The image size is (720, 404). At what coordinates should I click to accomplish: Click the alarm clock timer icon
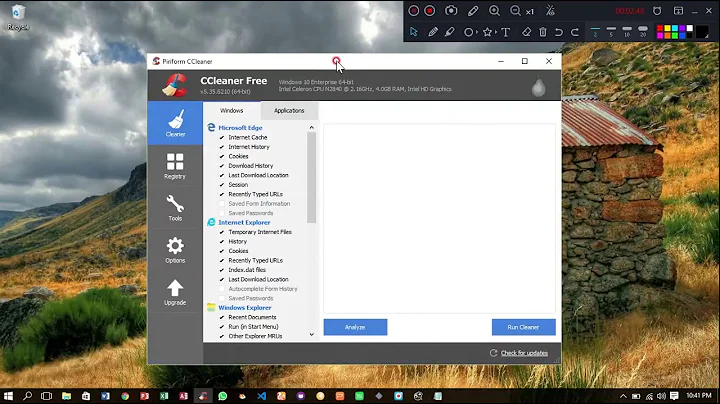point(657,11)
